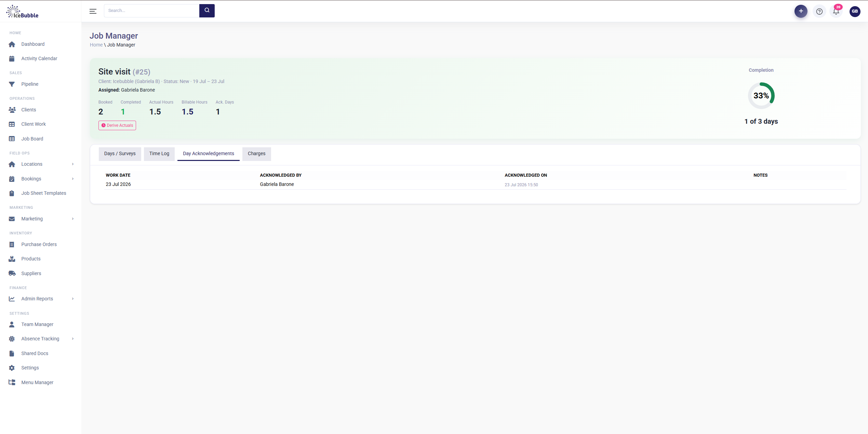Click the Derive Actuals button
Viewport: 868px width, 434px height.
[x=117, y=125]
